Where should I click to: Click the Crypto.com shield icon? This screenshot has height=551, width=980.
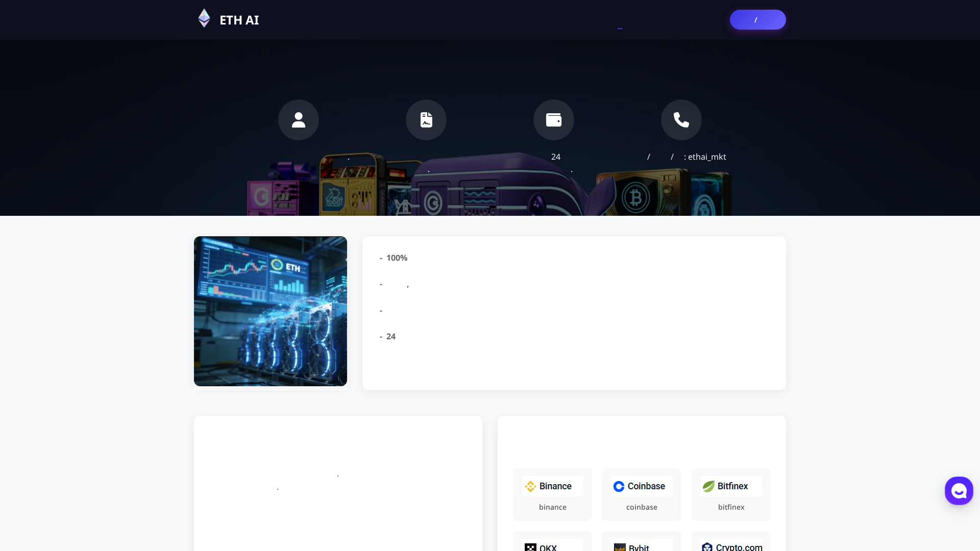click(x=707, y=546)
